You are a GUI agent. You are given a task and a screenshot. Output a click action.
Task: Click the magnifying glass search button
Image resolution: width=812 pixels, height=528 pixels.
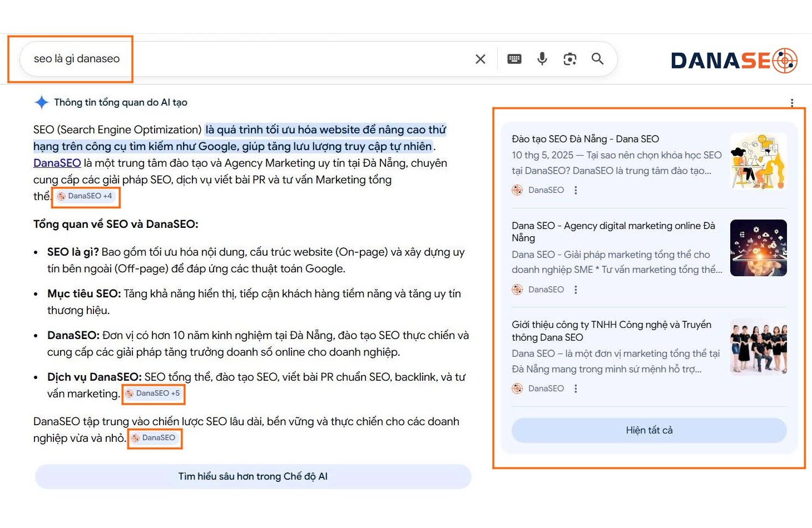(x=597, y=59)
